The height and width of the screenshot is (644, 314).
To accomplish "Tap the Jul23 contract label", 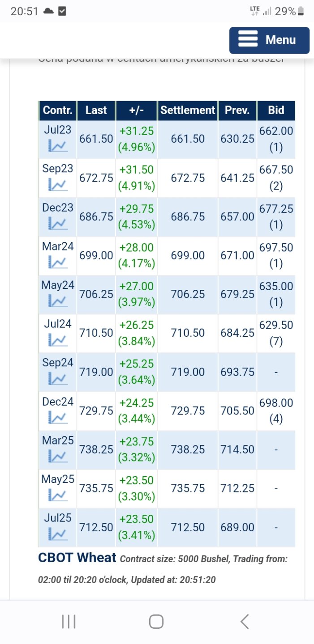I will pos(58,130).
